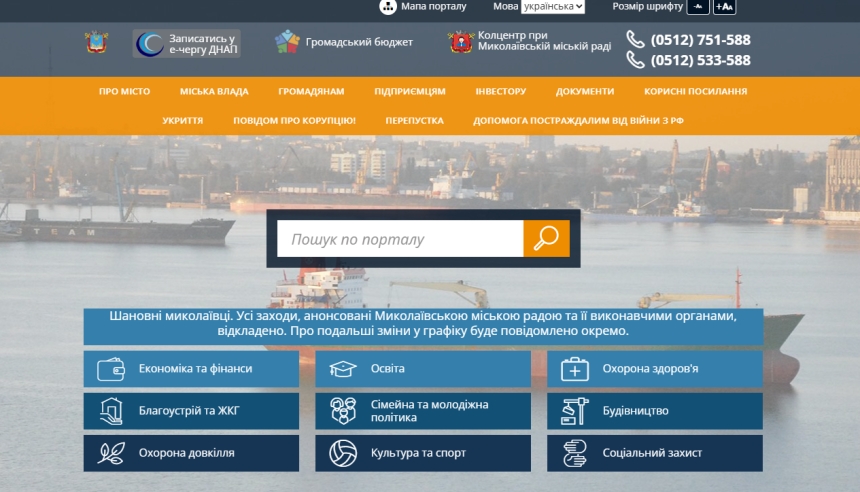Click the Громадський бюджет colorful logo

(x=287, y=42)
